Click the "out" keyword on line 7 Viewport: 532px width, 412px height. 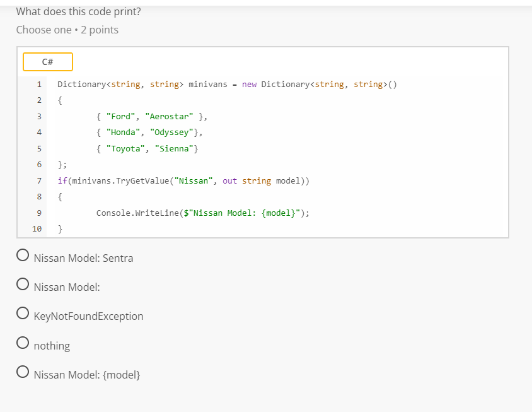coord(229,181)
